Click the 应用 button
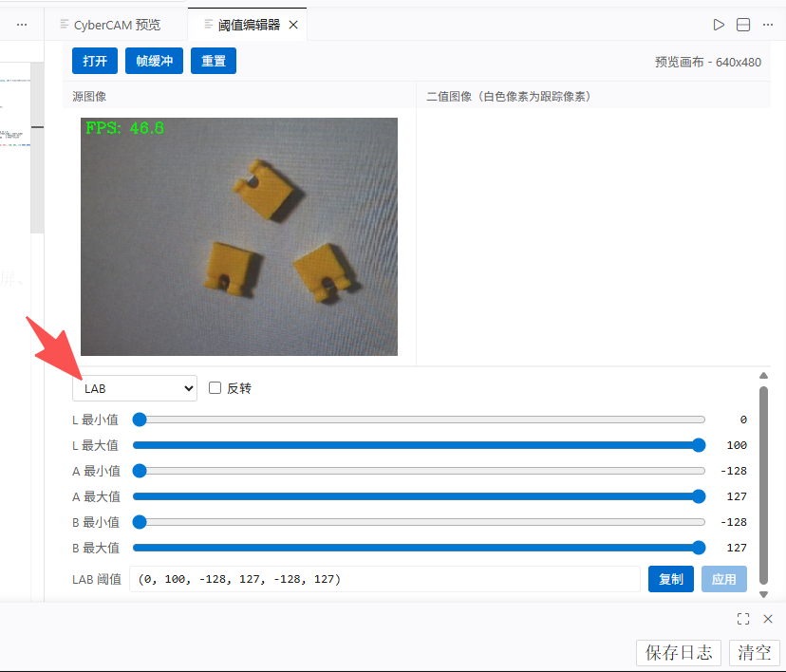Image resolution: width=786 pixels, height=672 pixels. [724, 579]
